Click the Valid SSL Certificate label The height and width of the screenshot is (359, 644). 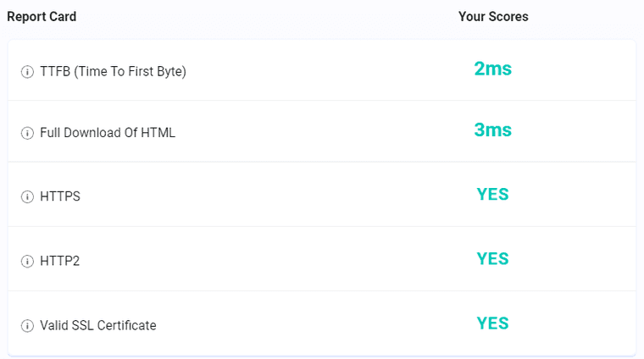[98, 325]
